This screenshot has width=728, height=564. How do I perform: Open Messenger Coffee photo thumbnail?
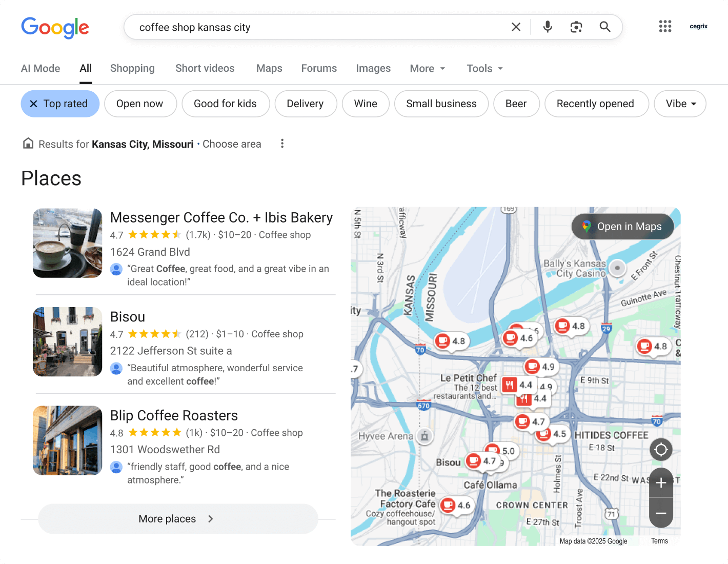(x=67, y=243)
